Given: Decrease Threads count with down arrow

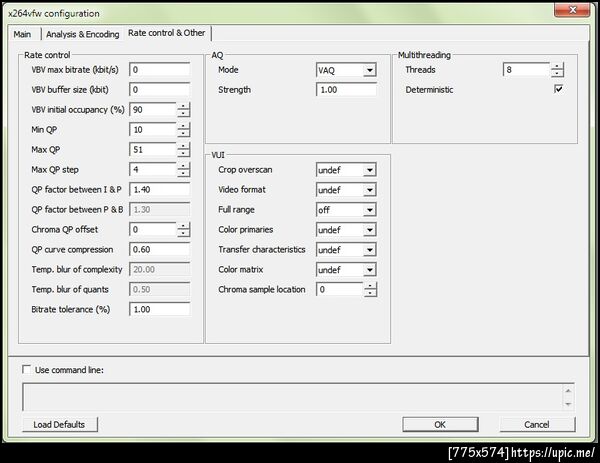Looking at the screenshot, I should (x=558, y=73).
